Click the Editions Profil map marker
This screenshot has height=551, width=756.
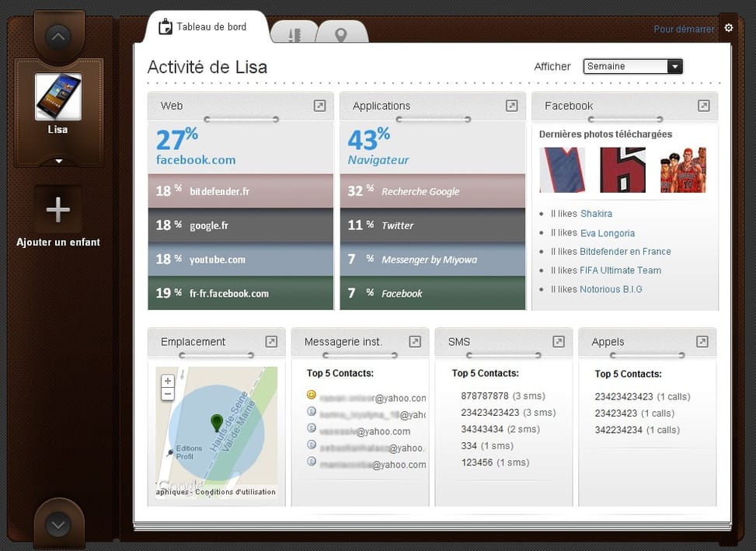(169, 452)
